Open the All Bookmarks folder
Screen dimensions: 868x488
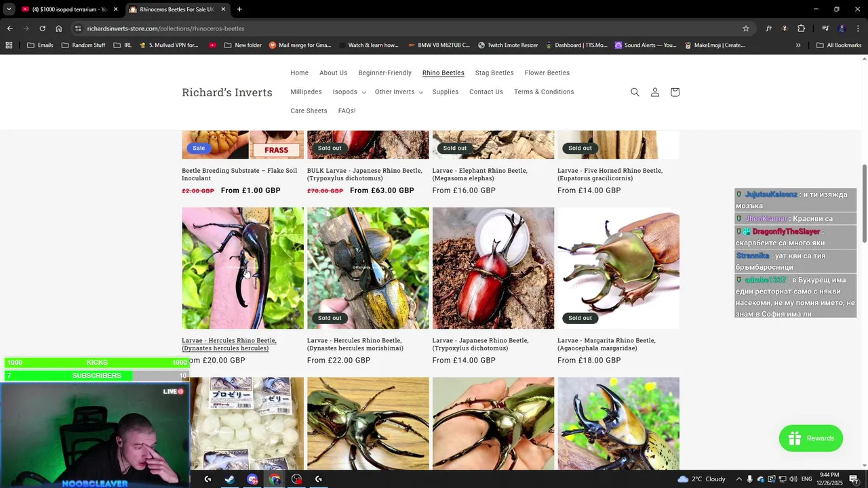[x=839, y=45]
